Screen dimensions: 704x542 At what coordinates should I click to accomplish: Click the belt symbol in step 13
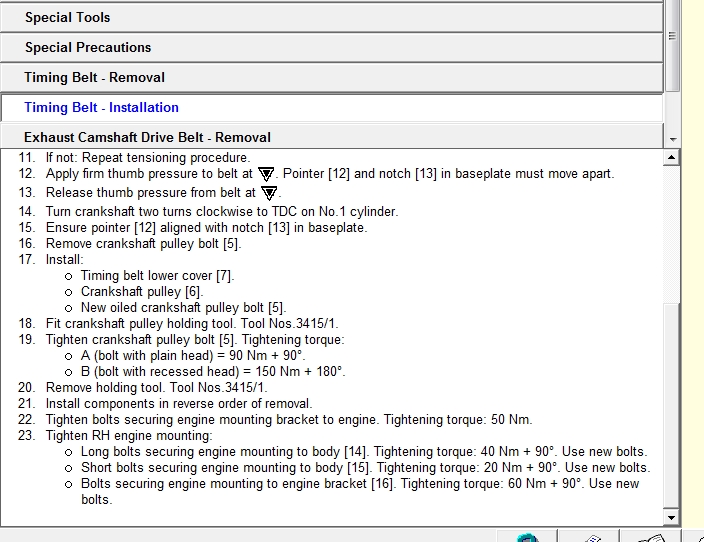pos(268,193)
